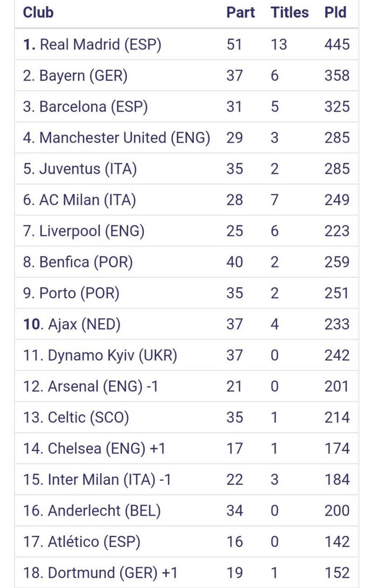Open Manchester United (ENG) club entry
This screenshot has height=588, width=373.
124,138
